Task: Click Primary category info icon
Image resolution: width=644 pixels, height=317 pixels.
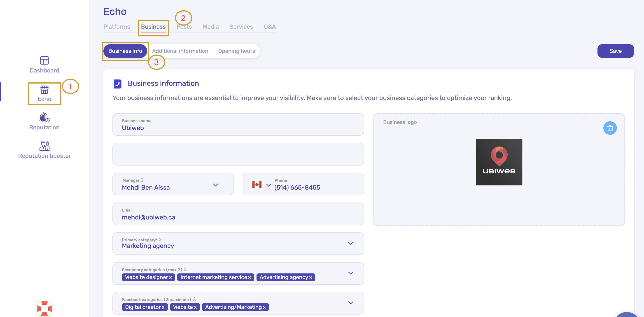Action: click(x=161, y=240)
